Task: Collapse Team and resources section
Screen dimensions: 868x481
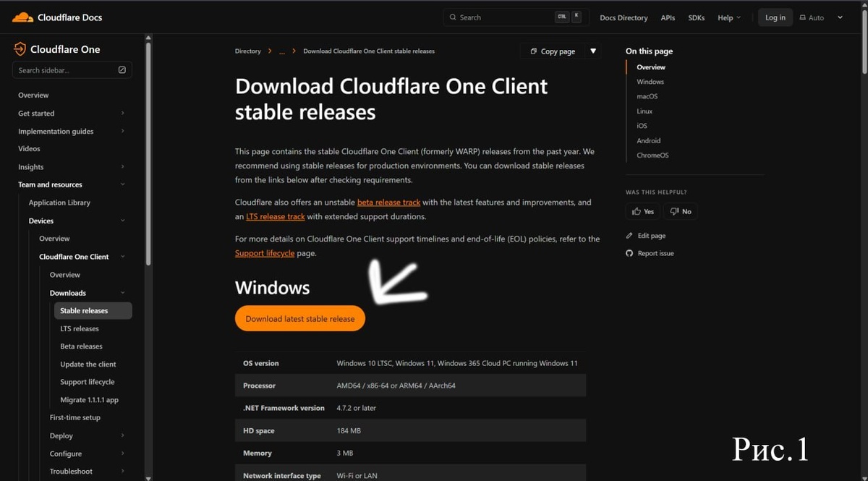Action: pos(122,184)
